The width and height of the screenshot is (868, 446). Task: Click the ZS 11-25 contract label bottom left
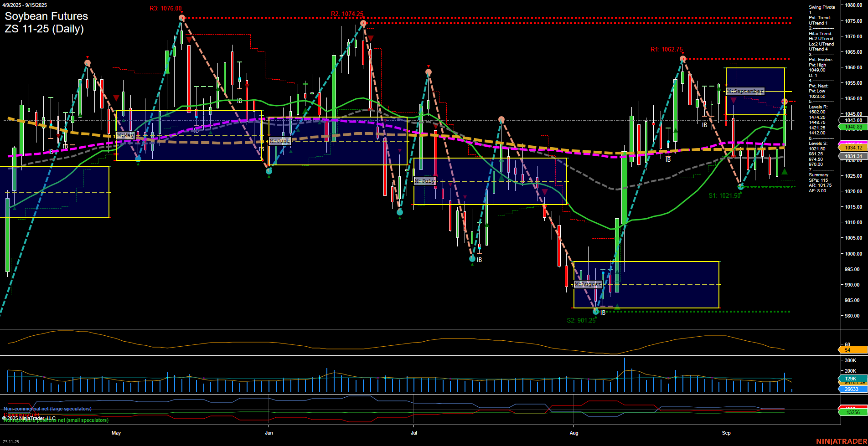[11, 441]
